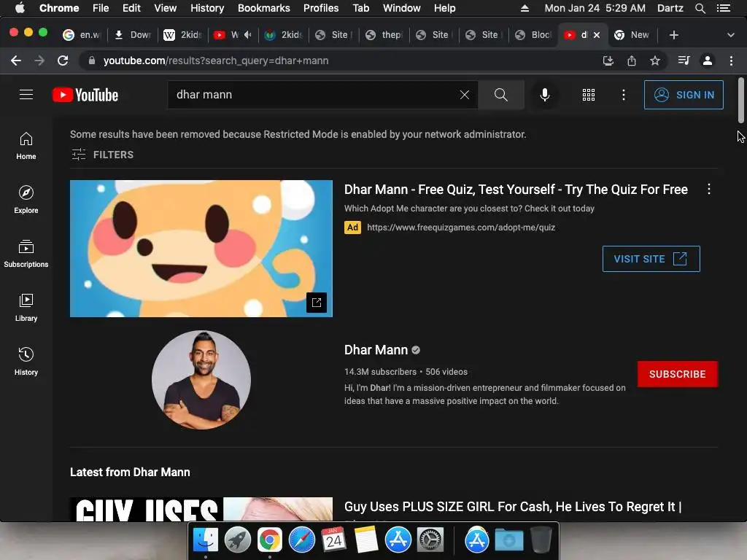Open Finder from the Dock
Screen dimensions: 747x560
(205, 540)
